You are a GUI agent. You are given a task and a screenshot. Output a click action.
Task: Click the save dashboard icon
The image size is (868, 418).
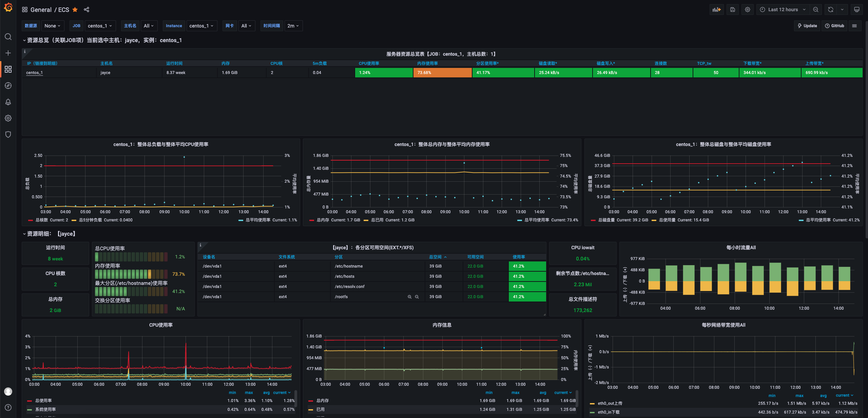point(732,9)
